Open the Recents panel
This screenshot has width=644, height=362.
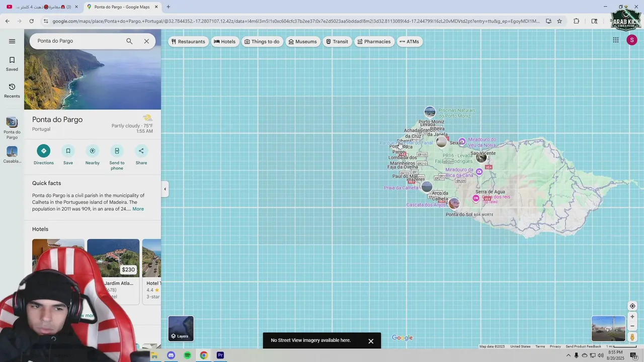point(12,90)
